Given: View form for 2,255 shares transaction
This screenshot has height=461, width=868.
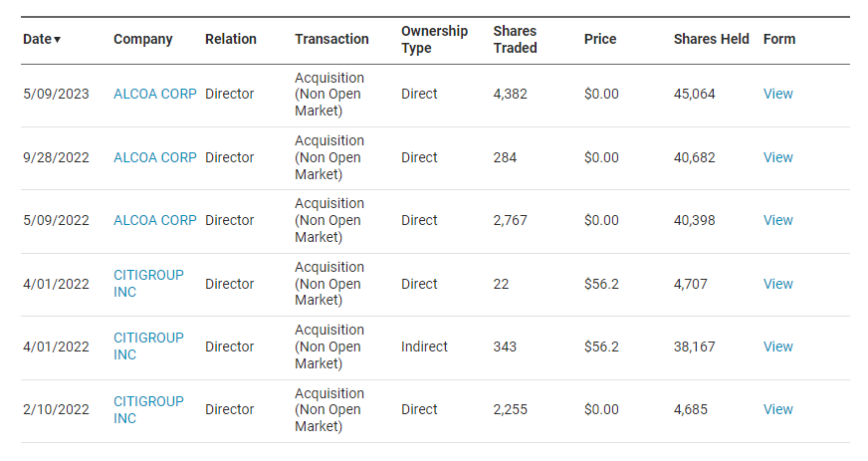Looking at the screenshot, I should pyautogui.click(x=777, y=409).
